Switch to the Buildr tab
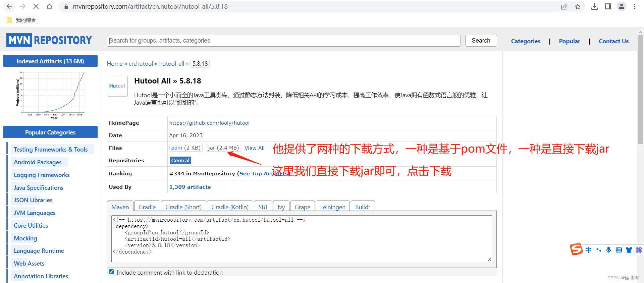 coord(363,207)
